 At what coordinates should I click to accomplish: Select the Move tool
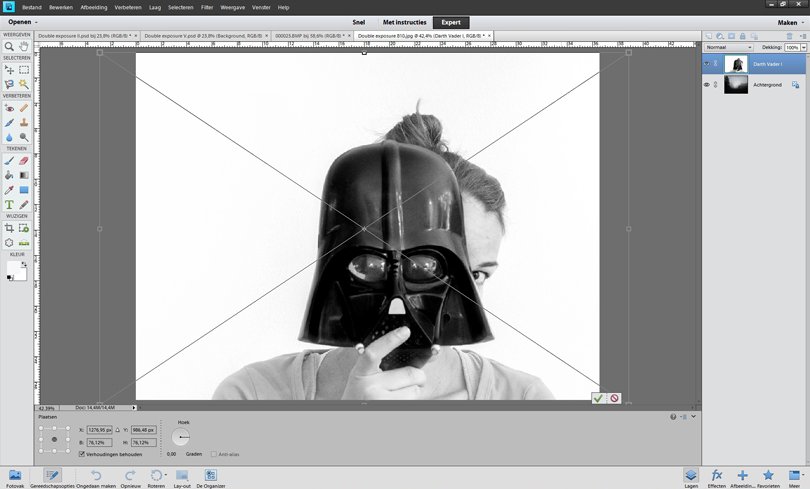pos(9,70)
